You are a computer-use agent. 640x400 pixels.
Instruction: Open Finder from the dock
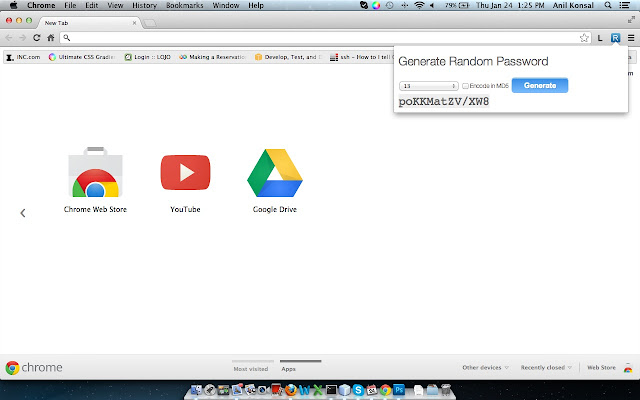pos(196,390)
